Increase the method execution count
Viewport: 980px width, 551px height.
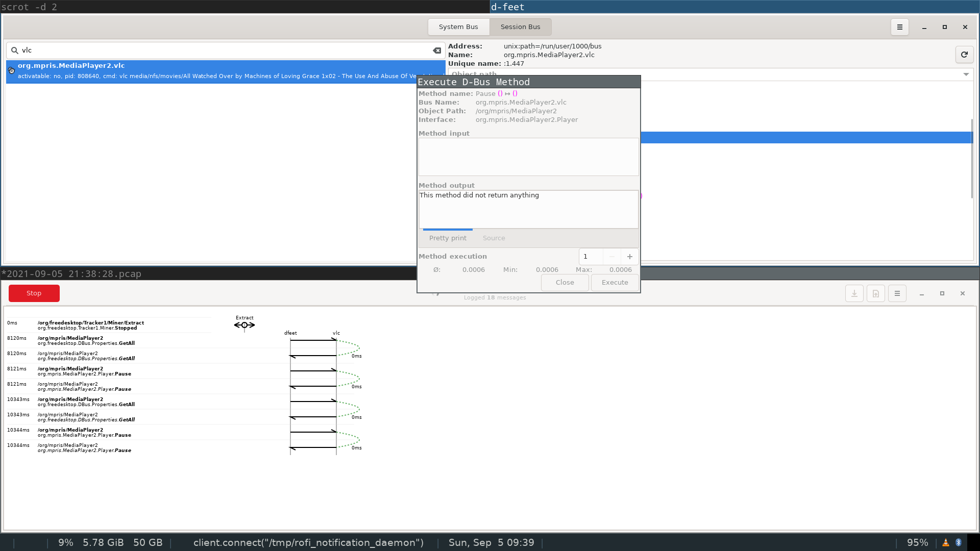(630, 257)
